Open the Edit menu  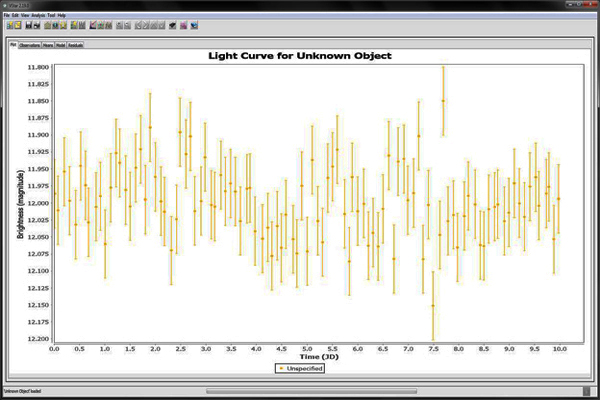(x=15, y=15)
